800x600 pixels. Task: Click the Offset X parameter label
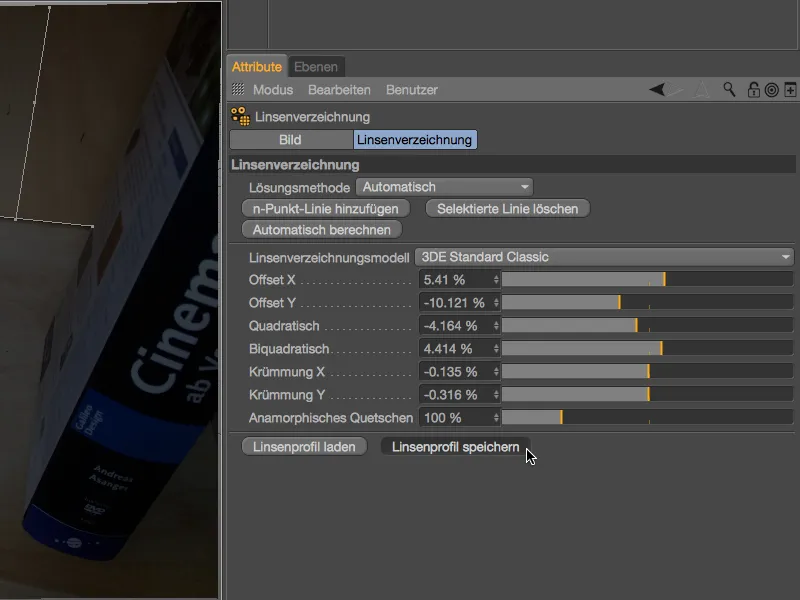click(x=272, y=280)
